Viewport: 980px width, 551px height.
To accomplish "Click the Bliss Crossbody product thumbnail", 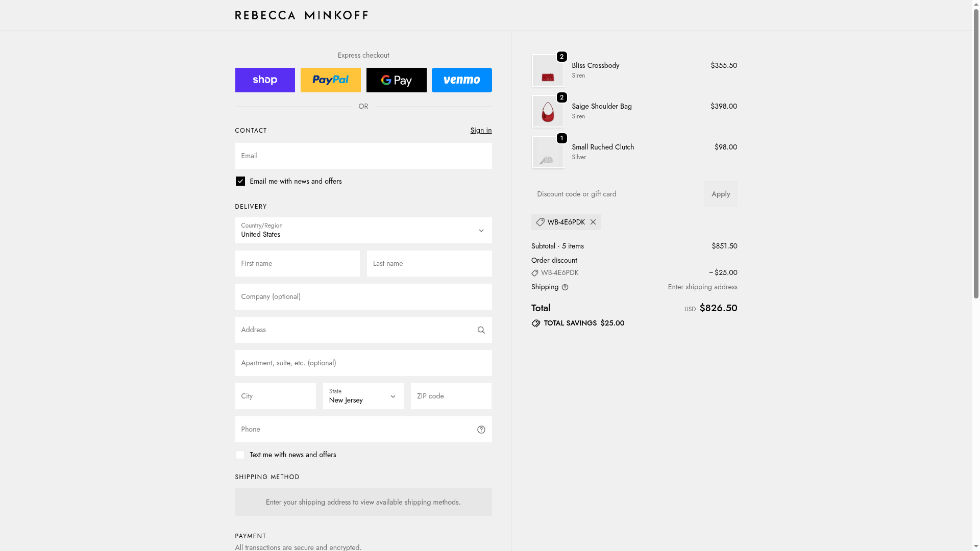I will [548, 71].
